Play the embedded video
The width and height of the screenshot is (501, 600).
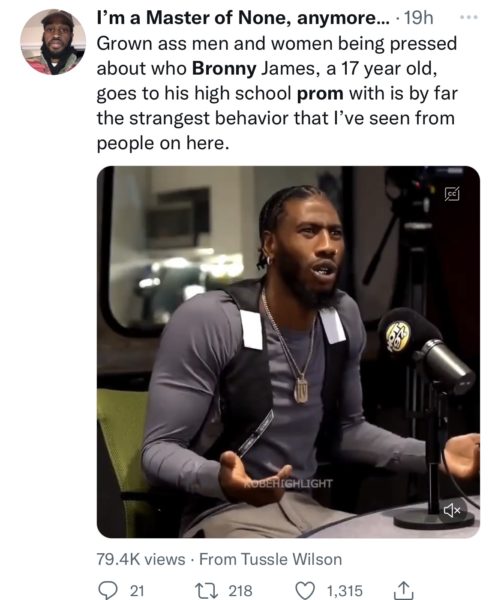point(288,352)
